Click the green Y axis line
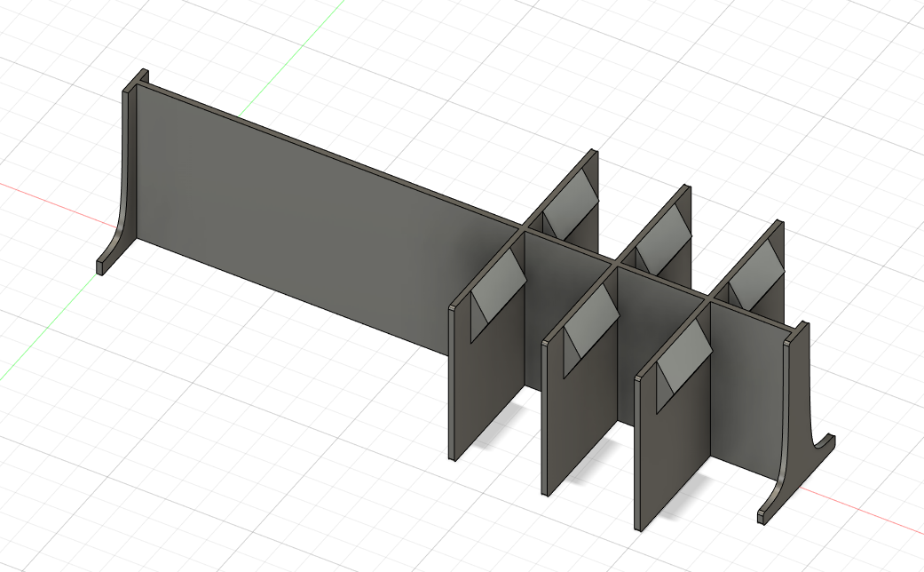The width and height of the screenshot is (924, 572). [x=293, y=53]
